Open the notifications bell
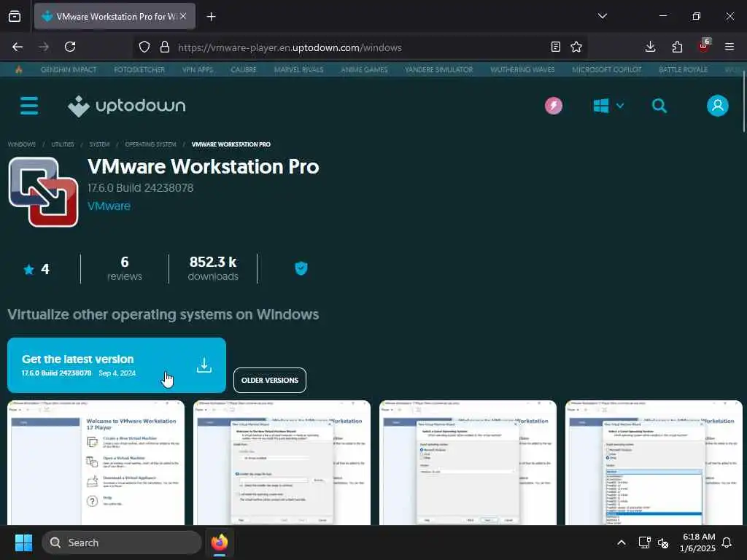The width and height of the screenshot is (747, 560). tap(727, 542)
